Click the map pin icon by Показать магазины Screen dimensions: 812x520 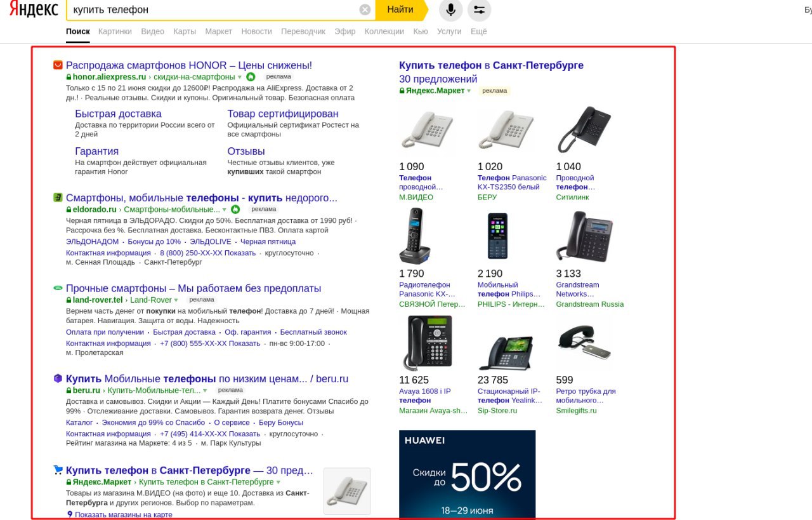70,514
